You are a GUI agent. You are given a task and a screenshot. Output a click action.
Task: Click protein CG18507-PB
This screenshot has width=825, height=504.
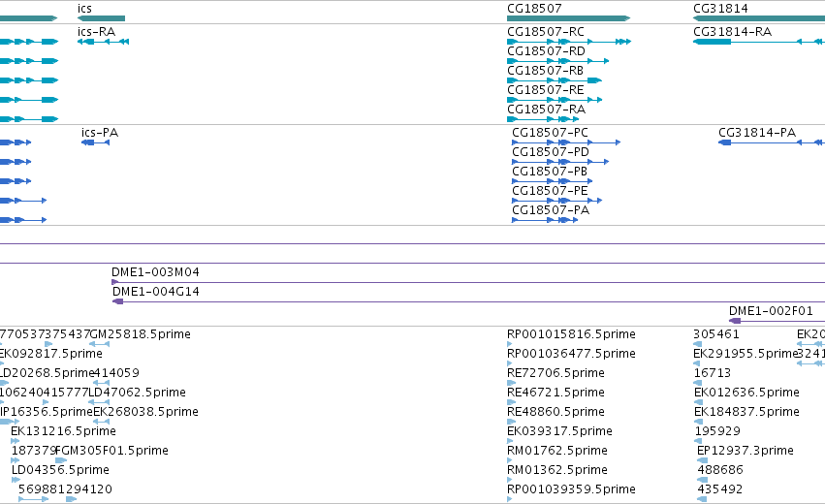[x=550, y=172]
